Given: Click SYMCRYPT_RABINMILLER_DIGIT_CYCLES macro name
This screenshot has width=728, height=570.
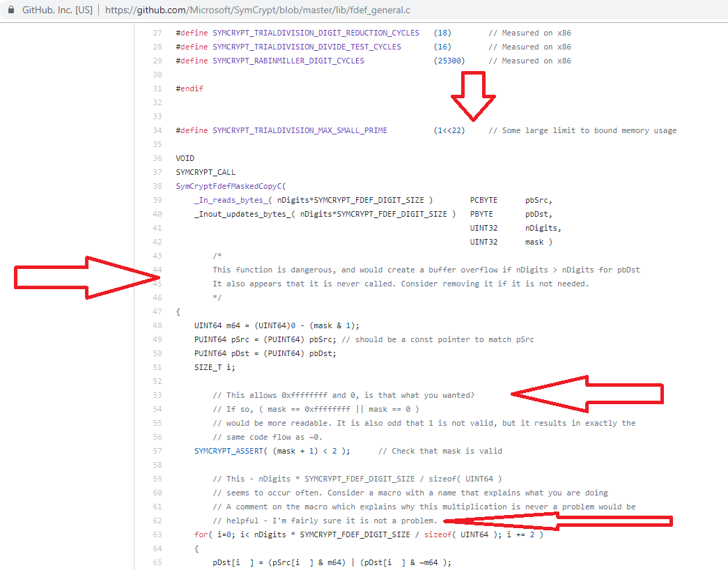Looking at the screenshot, I should click(x=288, y=61).
